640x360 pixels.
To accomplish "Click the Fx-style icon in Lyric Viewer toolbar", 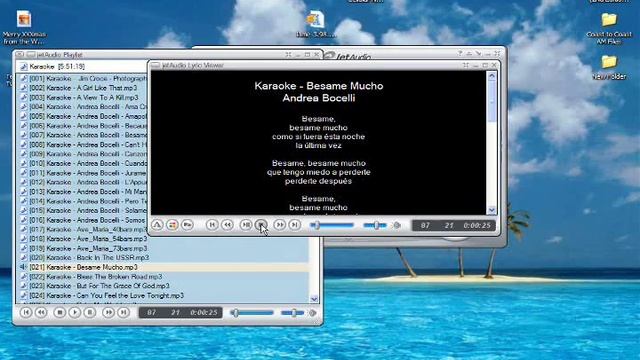I will point(187,225).
